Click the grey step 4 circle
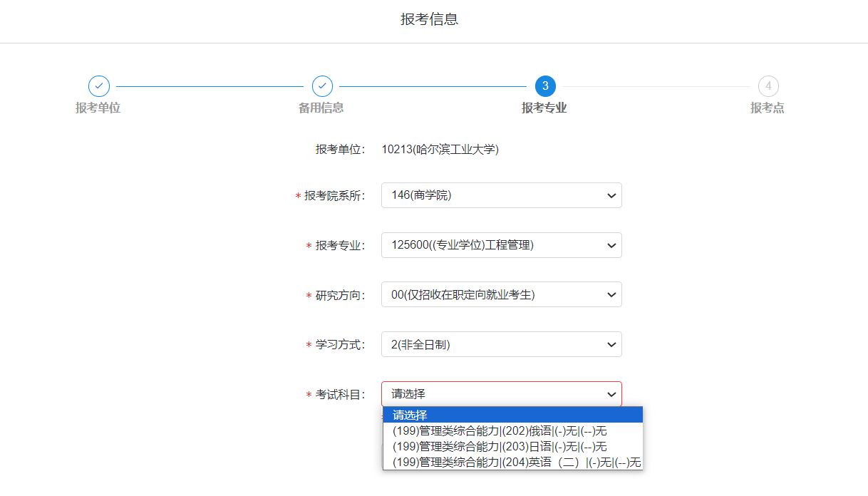The image size is (868, 496). click(x=768, y=86)
